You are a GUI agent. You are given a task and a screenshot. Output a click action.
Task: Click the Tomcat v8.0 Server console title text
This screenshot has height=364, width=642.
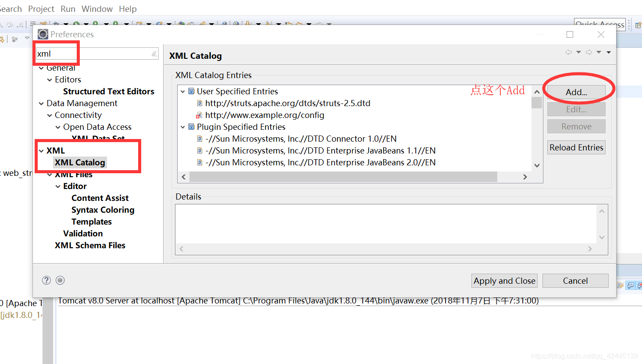298,301
